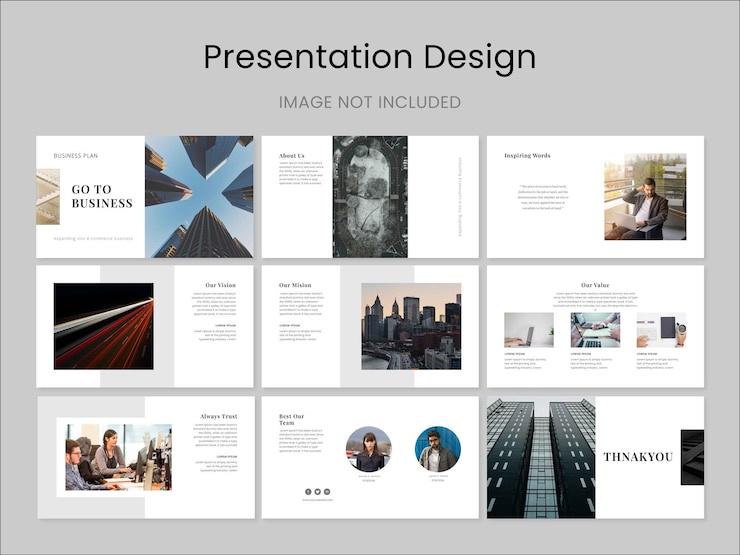Select the 'About Us' heading
This screenshot has height=555, width=740.
coord(292,155)
